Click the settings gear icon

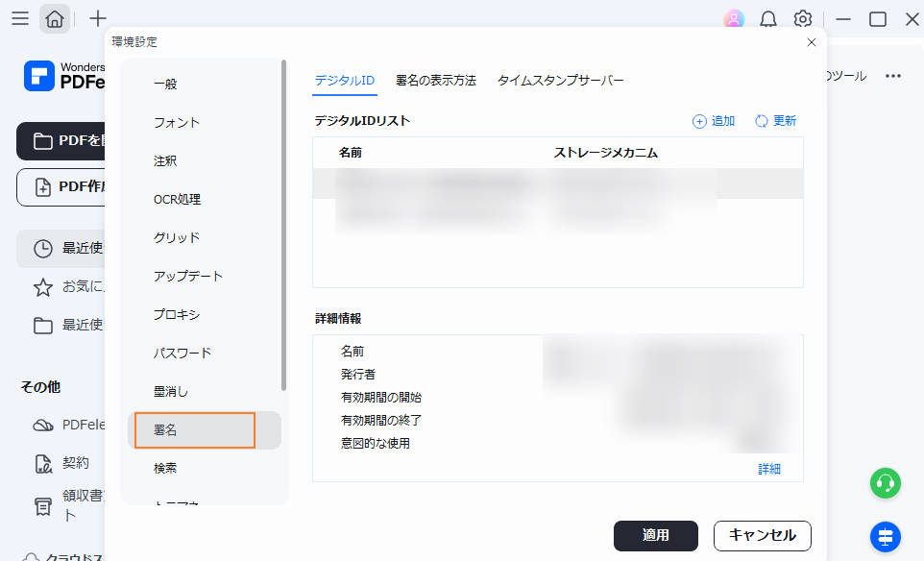(x=803, y=19)
